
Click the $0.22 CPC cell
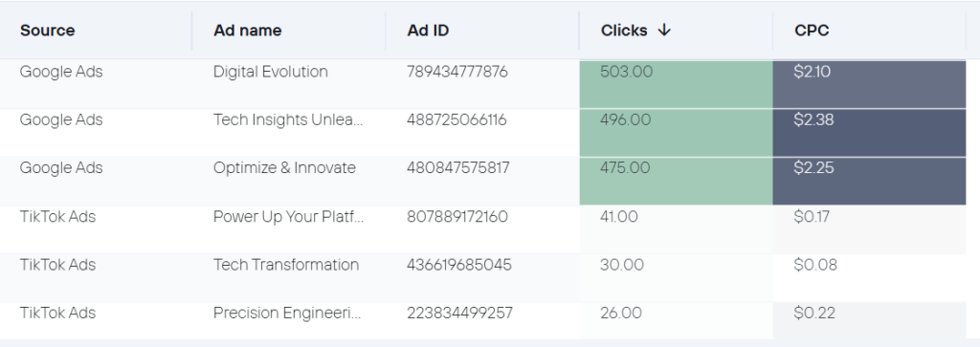click(869, 321)
